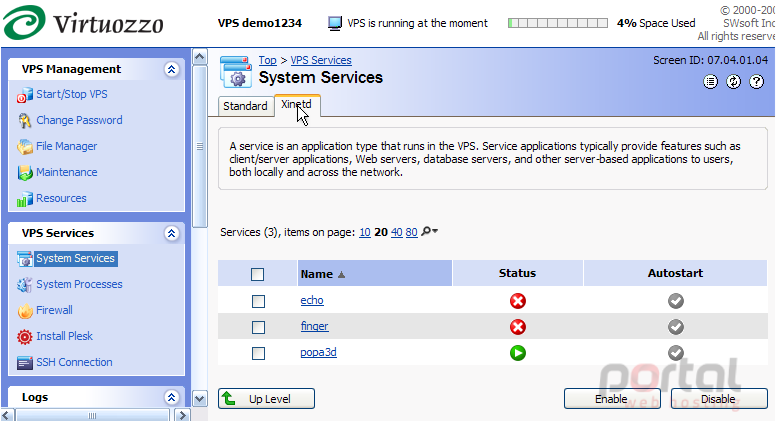Open System Processes menu item

[x=79, y=284]
